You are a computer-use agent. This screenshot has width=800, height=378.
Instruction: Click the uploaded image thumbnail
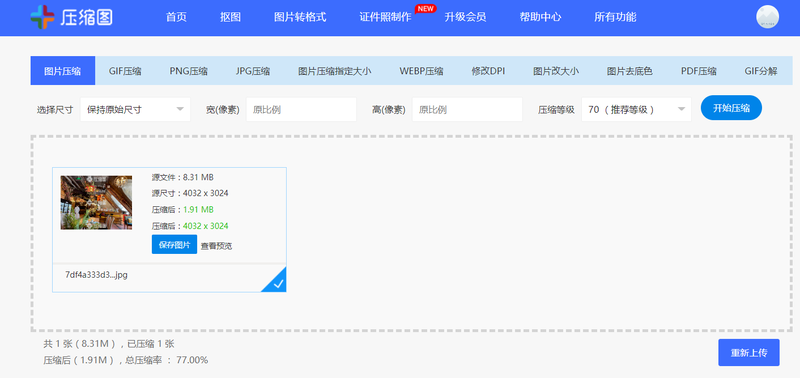pos(96,203)
